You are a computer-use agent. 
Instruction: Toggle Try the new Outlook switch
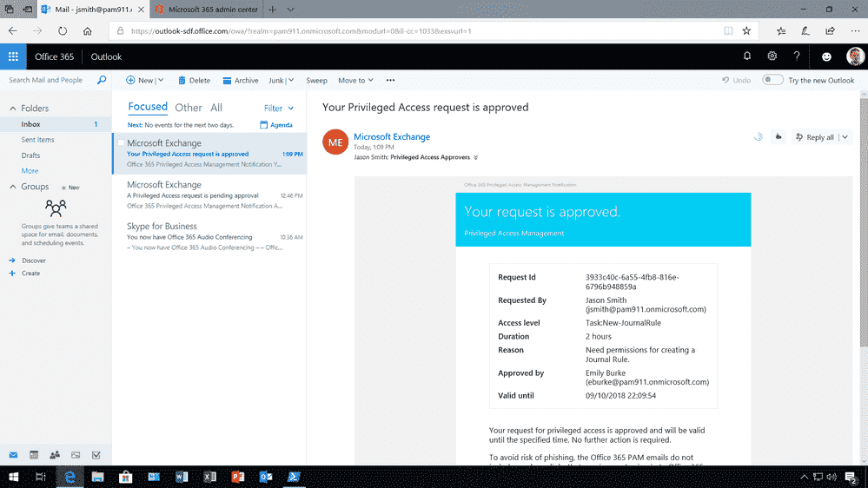click(x=772, y=80)
